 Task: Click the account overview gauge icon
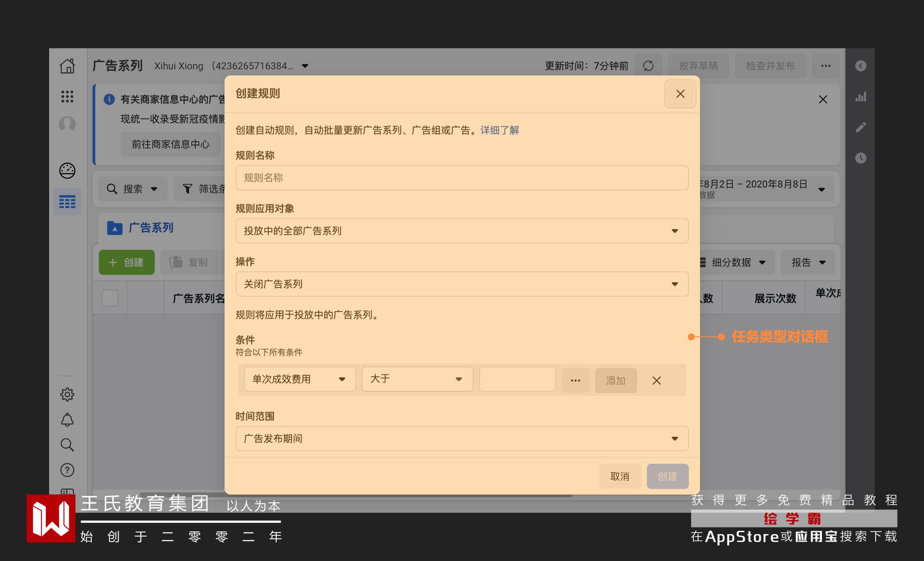(x=67, y=171)
